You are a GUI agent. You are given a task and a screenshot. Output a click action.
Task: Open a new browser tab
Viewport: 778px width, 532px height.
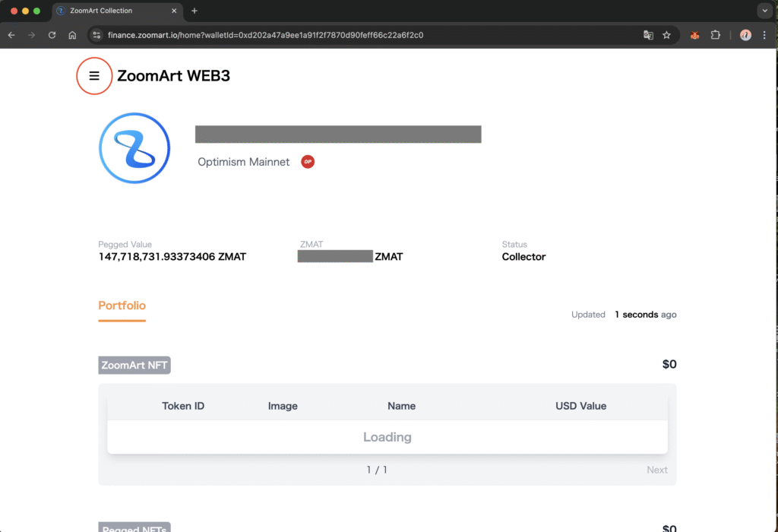[194, 11]
